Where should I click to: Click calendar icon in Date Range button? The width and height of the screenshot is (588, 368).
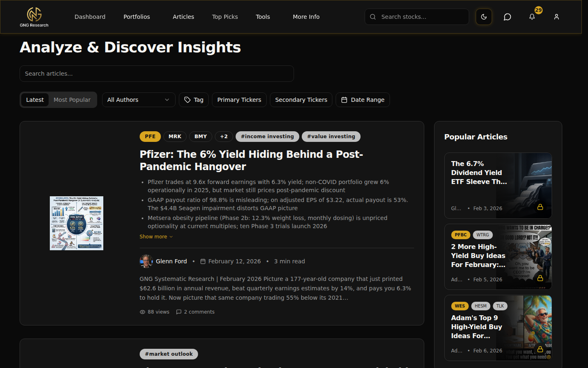click(x=344, y=100)
